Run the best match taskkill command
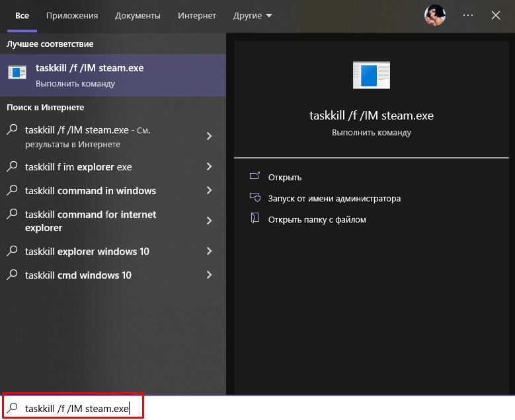The width and height of the screenshot is (515, 420). coord(113,75)
